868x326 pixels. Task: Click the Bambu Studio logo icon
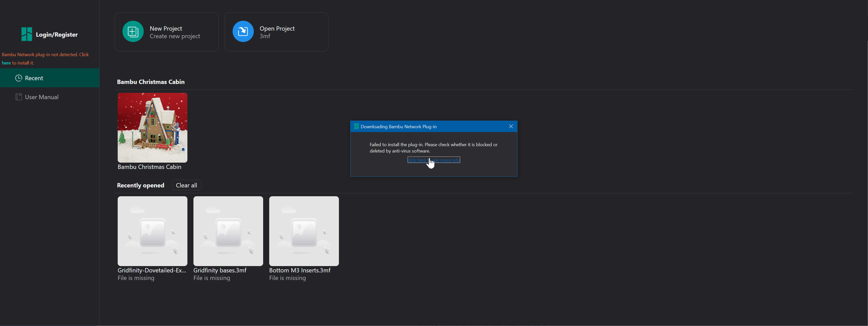pos(27,34)
